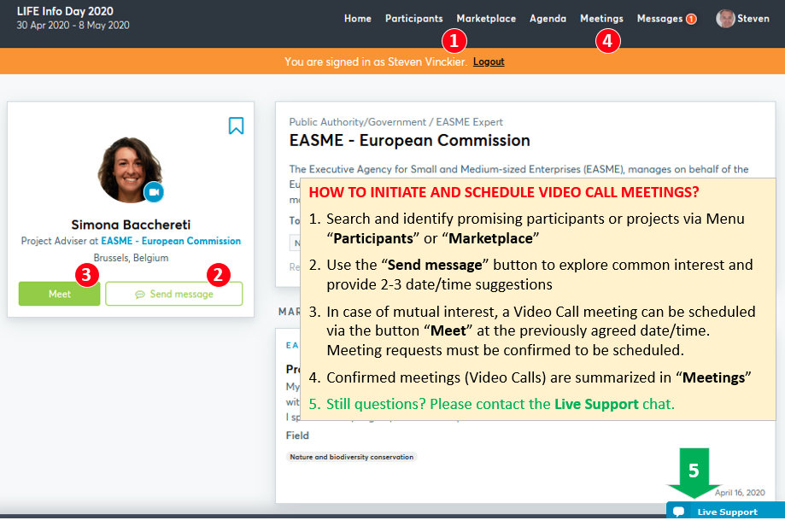Click the Brussels, Belgium location text

(131, 258)
